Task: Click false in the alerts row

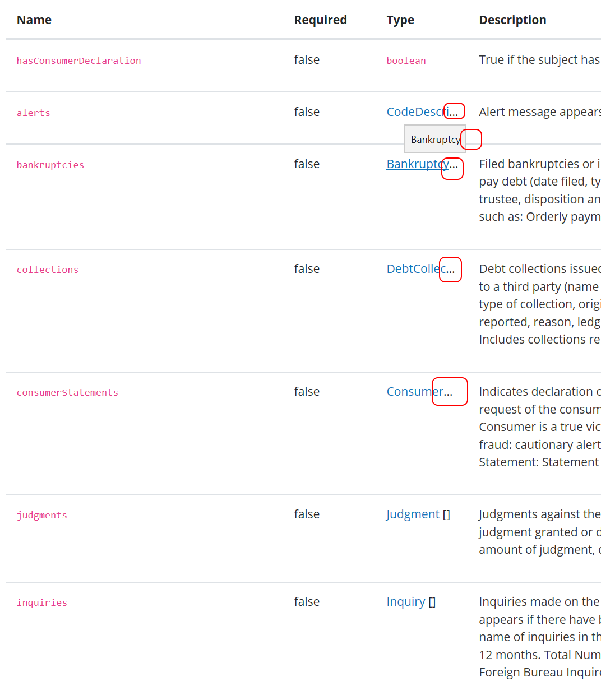Action: point(307,112)
